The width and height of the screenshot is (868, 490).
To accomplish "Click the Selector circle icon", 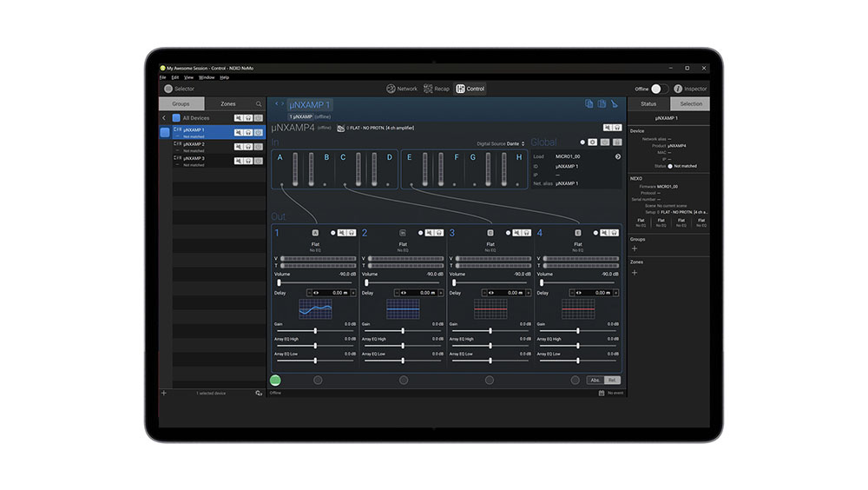I will (168, 89).
